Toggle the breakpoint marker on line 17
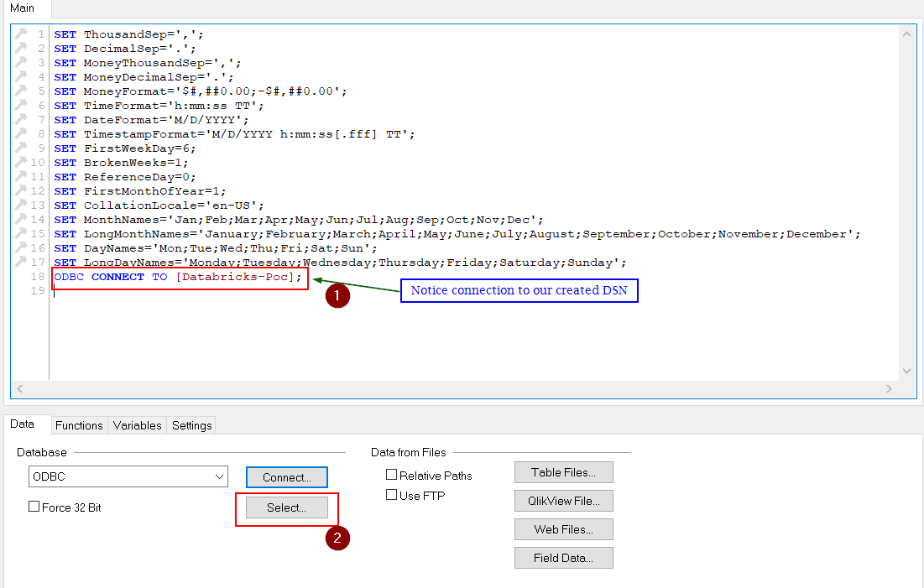This screenshot has width=924, height=588. pos(21,262)
